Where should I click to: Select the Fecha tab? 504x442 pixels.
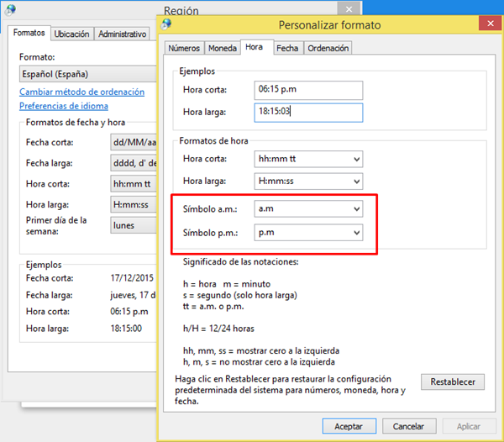pyautogui.click(x=287, y=48)
